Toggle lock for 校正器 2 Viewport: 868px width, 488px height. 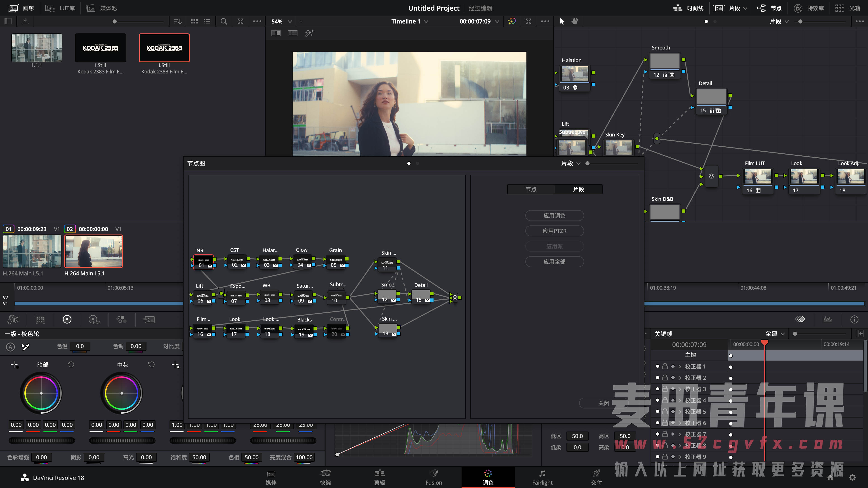tap(665, 378)
